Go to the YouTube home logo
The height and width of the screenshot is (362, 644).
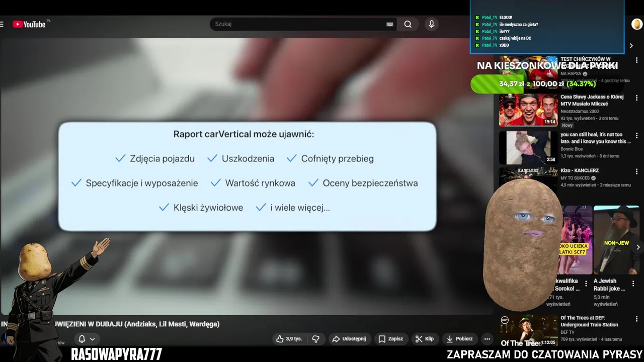[29, 24]
